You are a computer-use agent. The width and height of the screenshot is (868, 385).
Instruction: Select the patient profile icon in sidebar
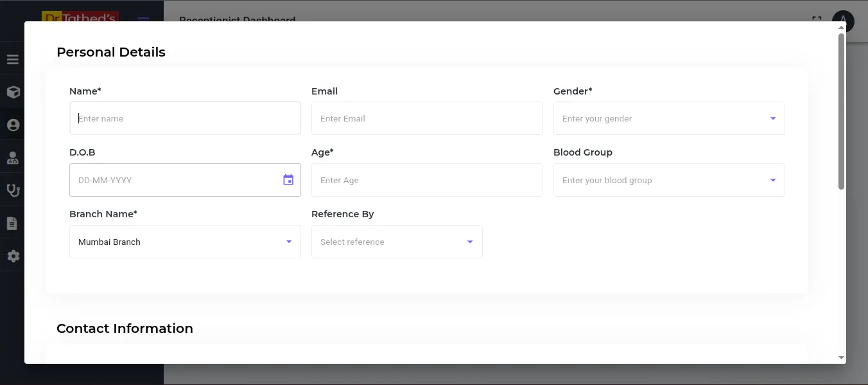(x=13, y=125)
